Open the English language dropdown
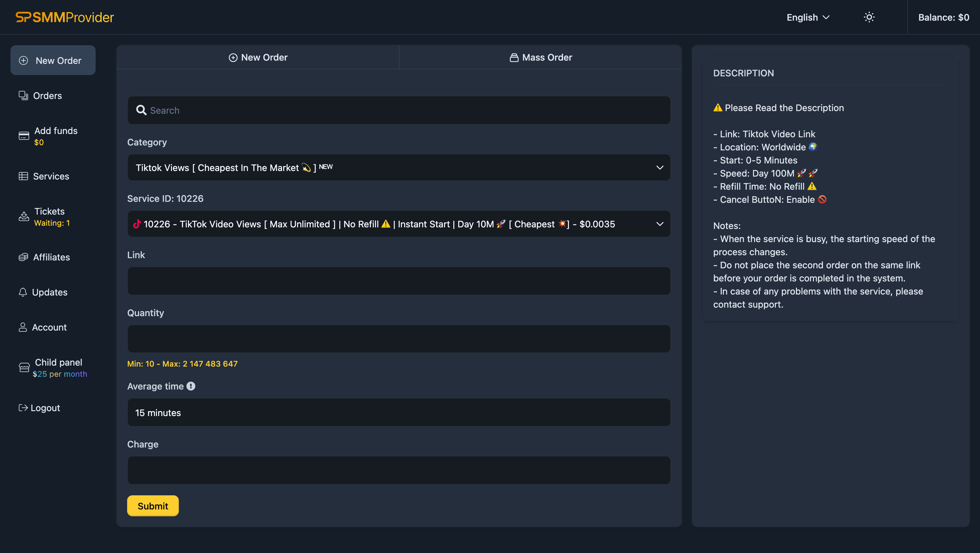Viewport: 980px width, 553px height. tap(808, 17)
